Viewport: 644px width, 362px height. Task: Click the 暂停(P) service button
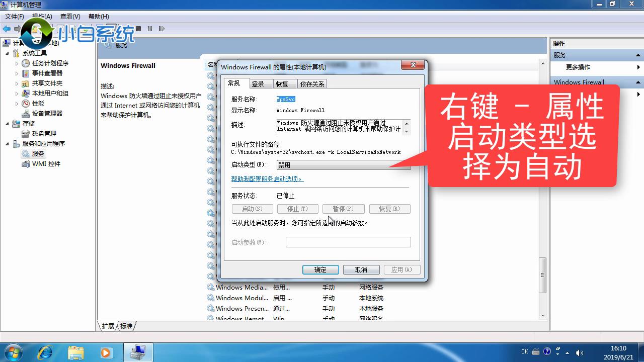(343, 209)
